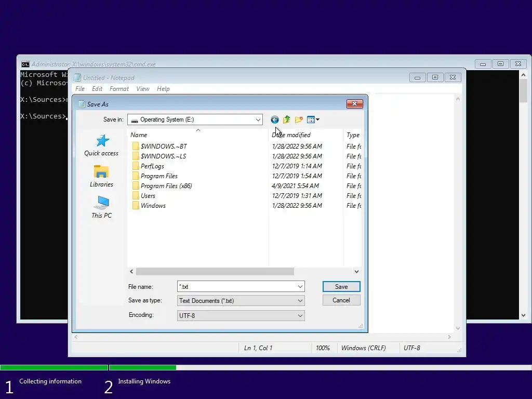Select the Users folder name
532x399 pixels.
[x=148, y=195]
